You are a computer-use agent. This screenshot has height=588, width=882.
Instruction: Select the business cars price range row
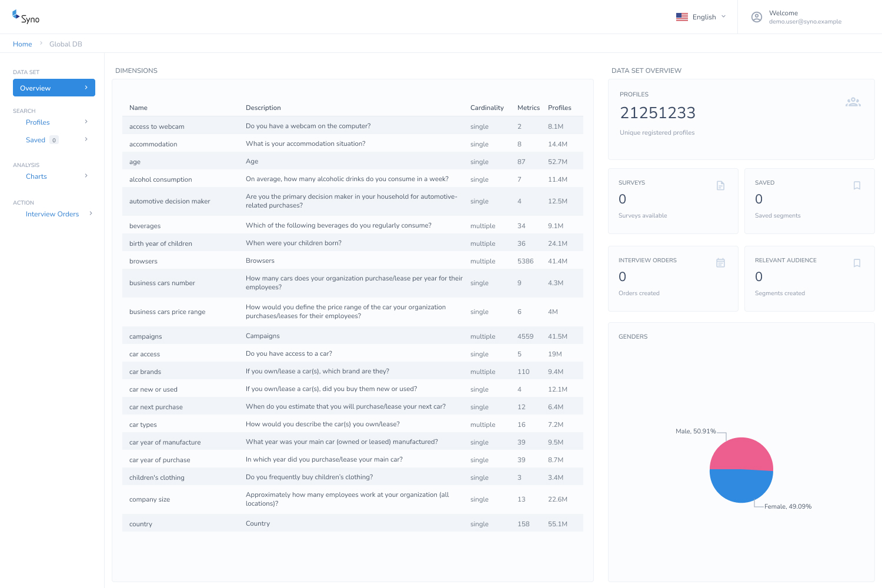(168, 312)
